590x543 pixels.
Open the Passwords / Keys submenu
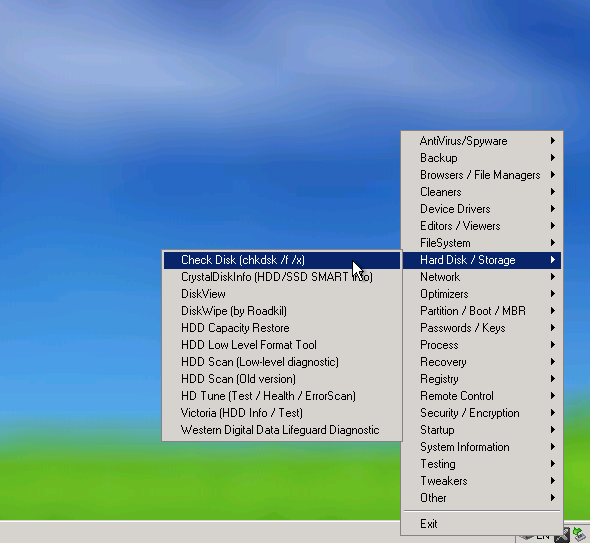click(482, 328)
